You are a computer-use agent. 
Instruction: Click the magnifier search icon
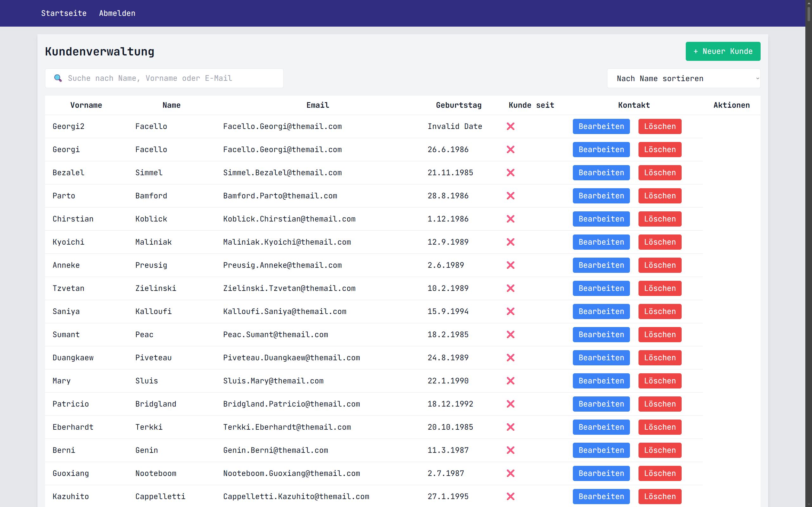click(58, 78)
